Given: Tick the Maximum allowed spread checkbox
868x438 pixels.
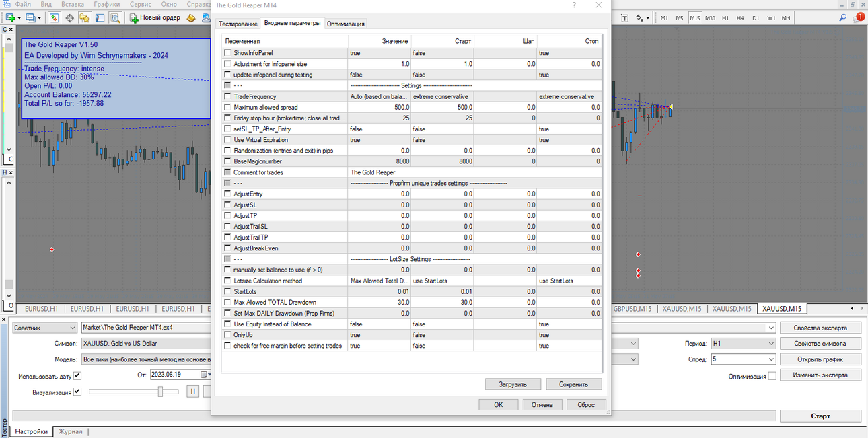Looking at the screenshot, I should tap(227, 107).
